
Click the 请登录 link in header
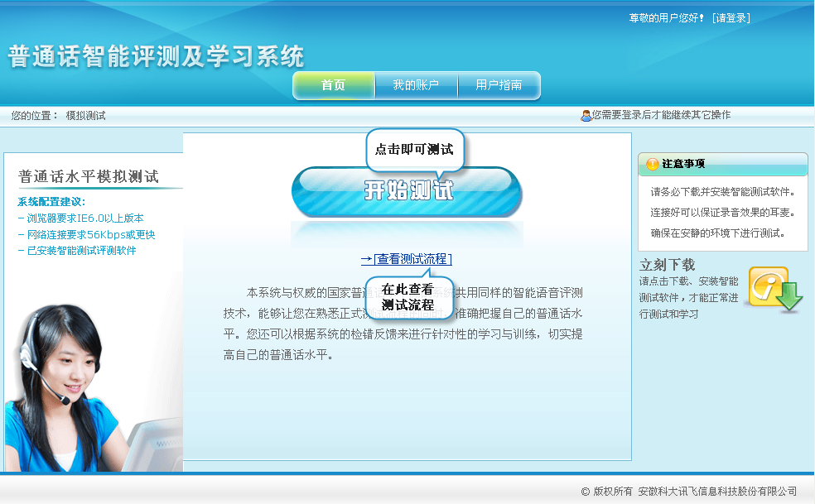tap(731, 17)
